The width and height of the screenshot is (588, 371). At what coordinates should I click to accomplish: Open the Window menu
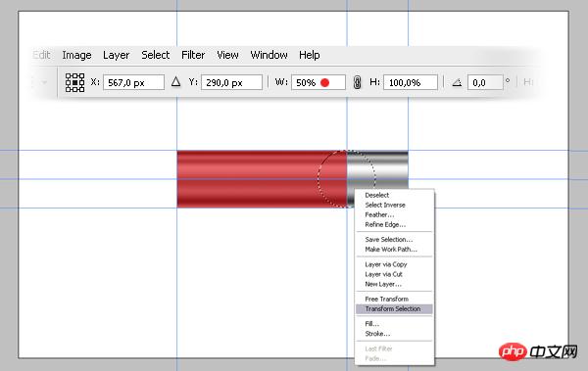point(269,55)
